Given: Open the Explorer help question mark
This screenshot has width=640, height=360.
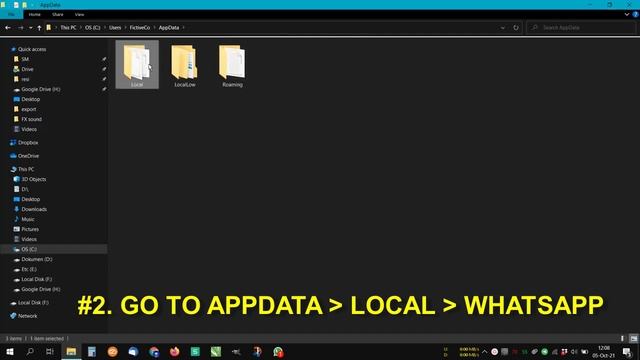Looking at the screenshot, I should pos(635,14).
